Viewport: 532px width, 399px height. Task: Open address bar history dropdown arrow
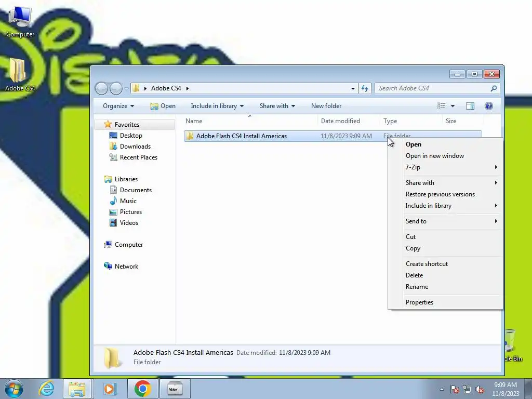click(353, 88)
